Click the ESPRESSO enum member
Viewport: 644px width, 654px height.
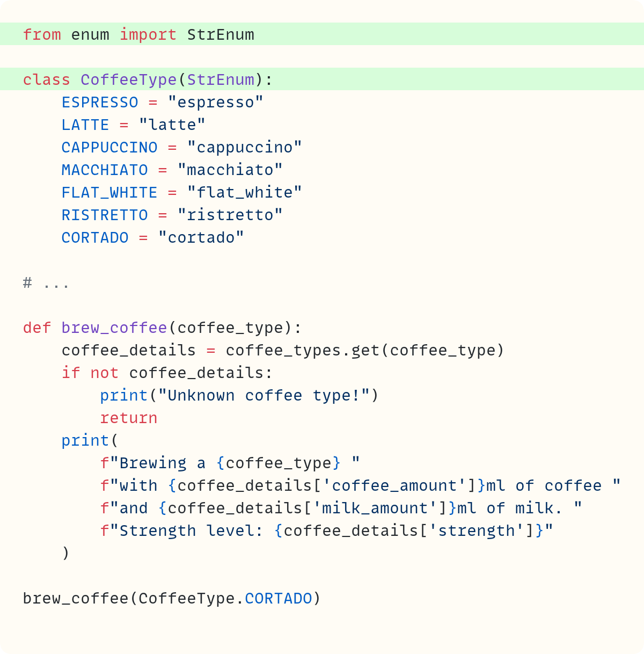click(100, 102)
